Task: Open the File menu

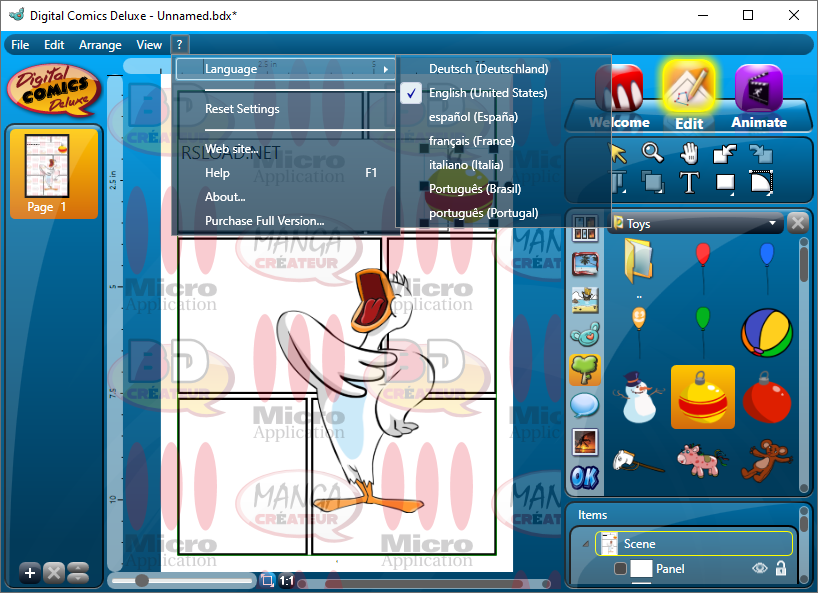Action: [x=20, y=45]
